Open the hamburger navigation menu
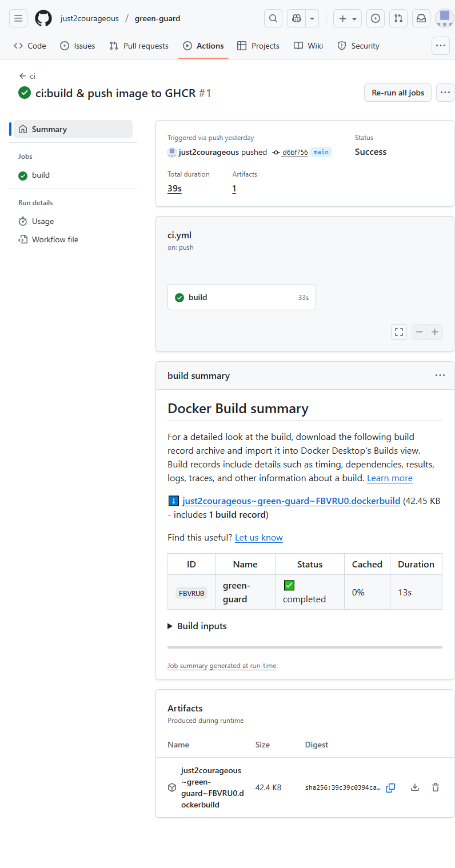 18,18
